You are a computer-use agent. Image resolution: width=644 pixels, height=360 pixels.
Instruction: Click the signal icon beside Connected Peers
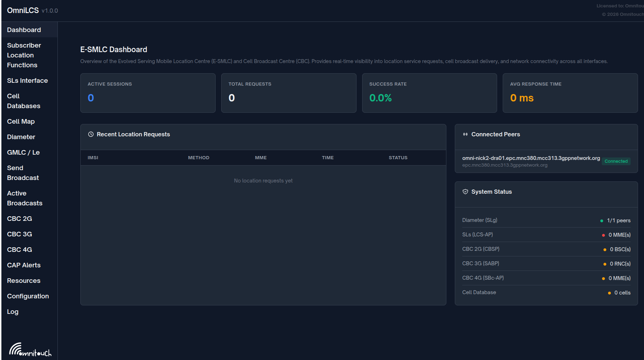[465, 134]
